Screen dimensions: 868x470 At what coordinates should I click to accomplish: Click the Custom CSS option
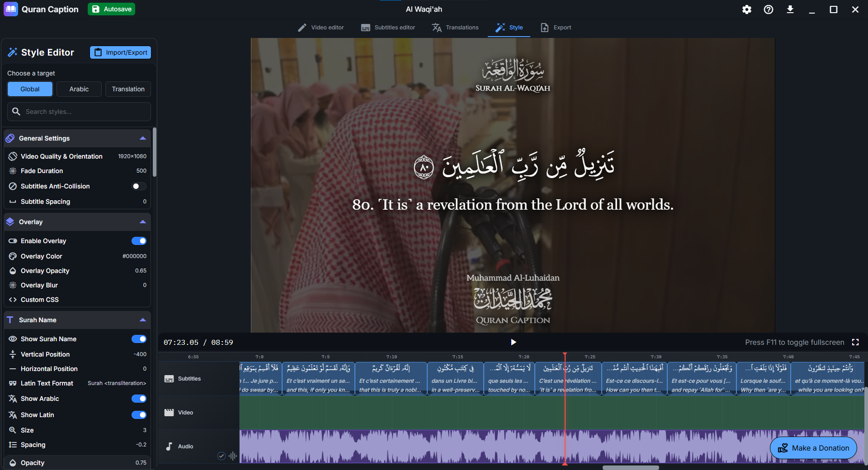[39, 299]
